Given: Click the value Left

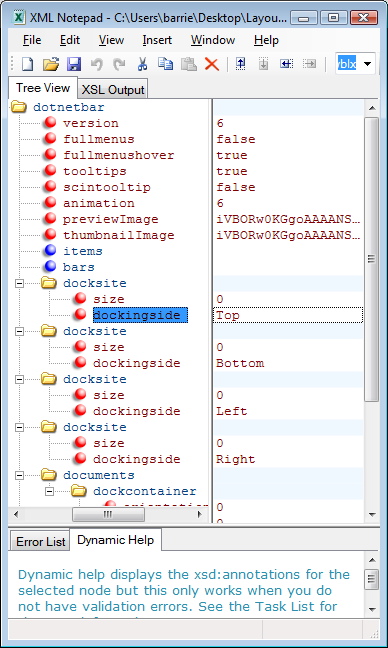Looking at the screenshot, I should pos(232,411).
